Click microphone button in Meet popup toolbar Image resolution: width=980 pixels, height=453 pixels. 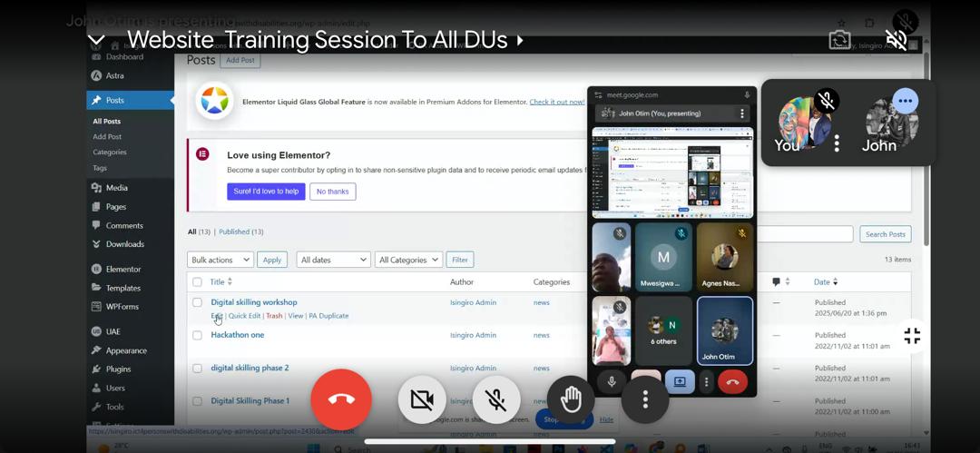pyautogui.click(x=612, y=381)
